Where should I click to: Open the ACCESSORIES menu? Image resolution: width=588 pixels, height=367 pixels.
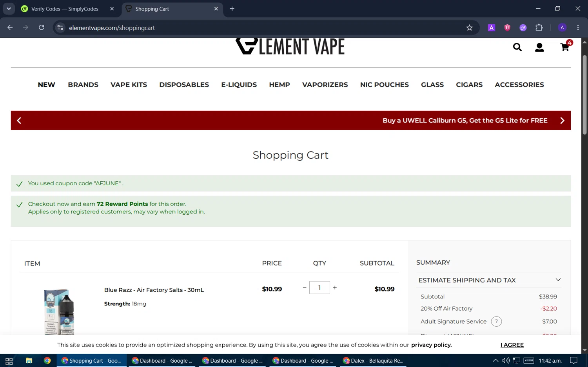(519, 85)
